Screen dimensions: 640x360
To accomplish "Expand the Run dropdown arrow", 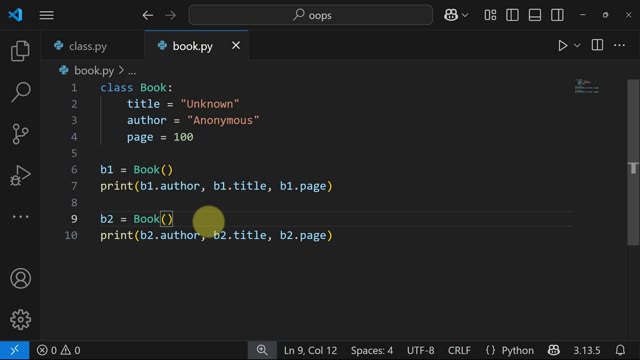I will point(577,46).
